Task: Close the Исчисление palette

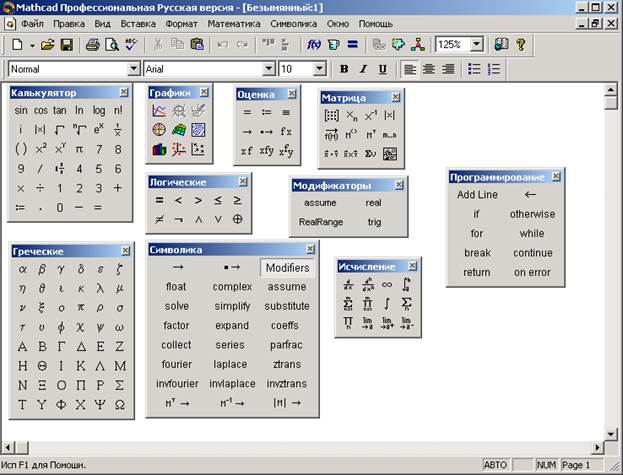Action: click(x=413, y=266)
